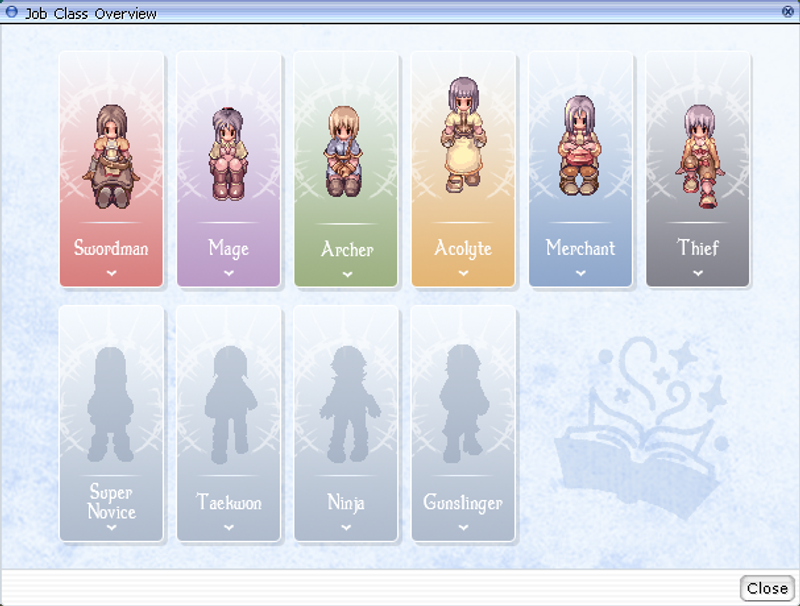Click the Mage label text
800x606 pixels.
point(229,249)
